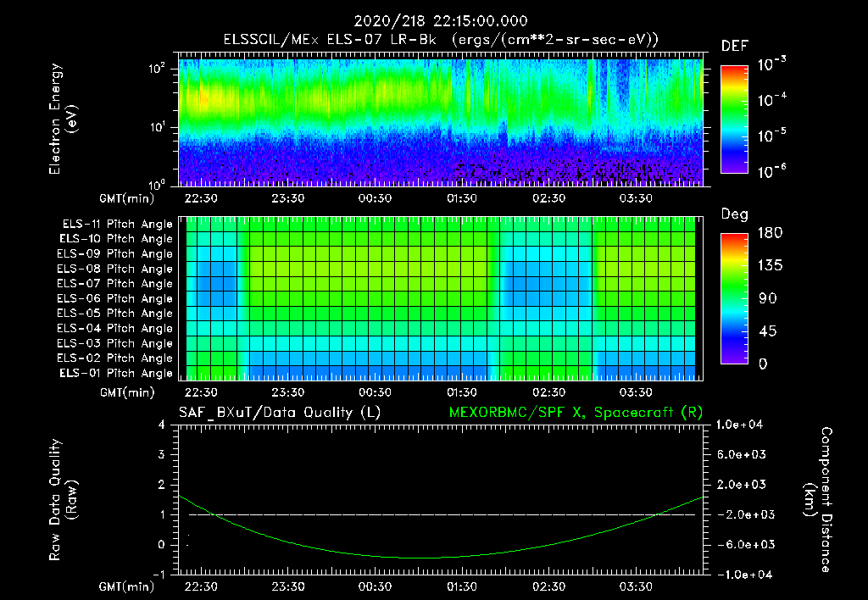Click the pitch angle grid plot
Viewport: 868px width, 600px height.
(x=441, y=298)
